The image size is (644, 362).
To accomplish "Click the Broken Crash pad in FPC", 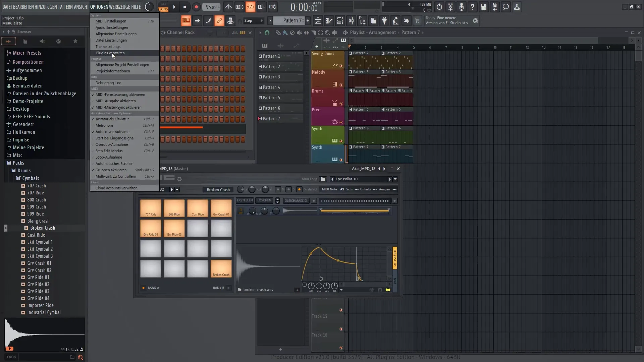I will point(221,268).
